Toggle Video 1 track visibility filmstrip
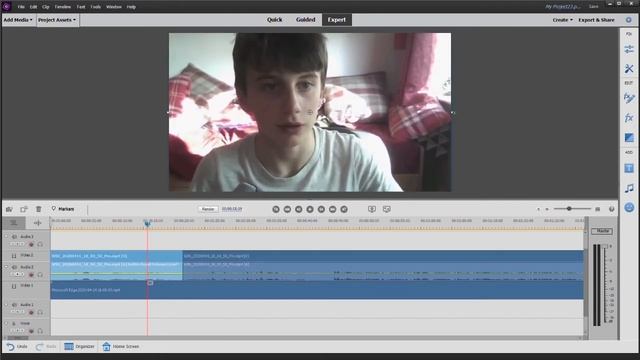The image size is (640, 360). pyautogui.click(x=14, y=286)
